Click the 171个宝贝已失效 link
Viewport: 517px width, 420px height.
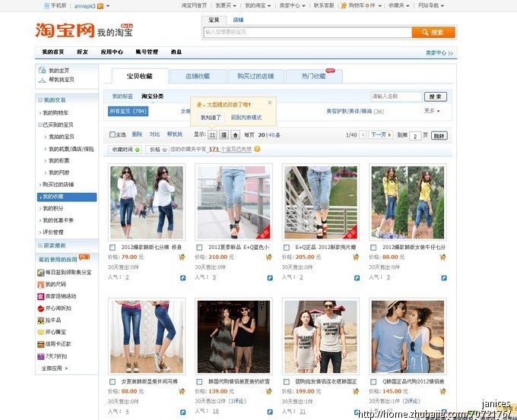click(x=230, y=149)
